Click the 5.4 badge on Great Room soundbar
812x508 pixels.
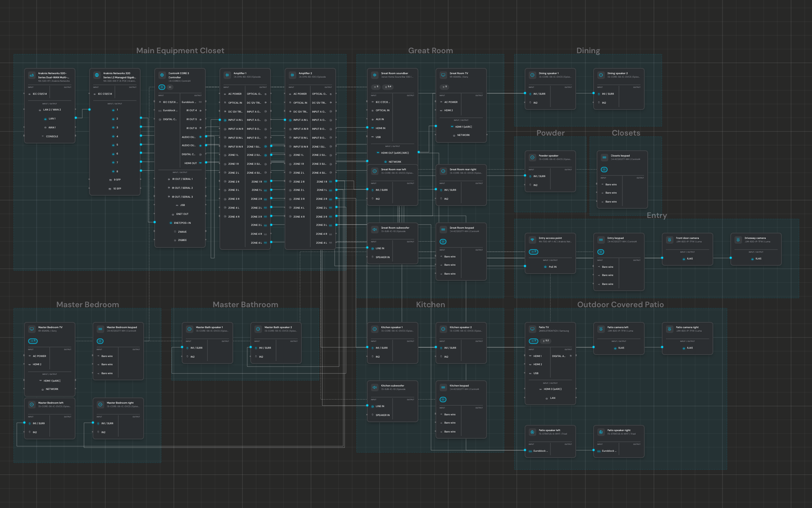(x=388, y=87)
